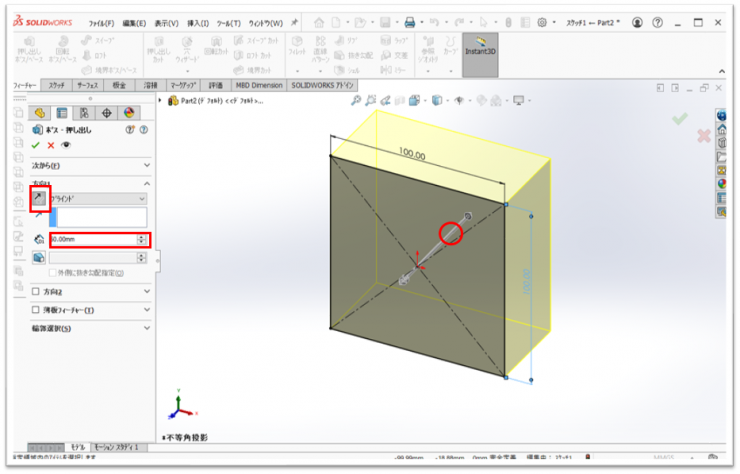This screenshot has width=740, height=474.
Task: Toggle detailed preview eye icon
Action: click(66, 145)
